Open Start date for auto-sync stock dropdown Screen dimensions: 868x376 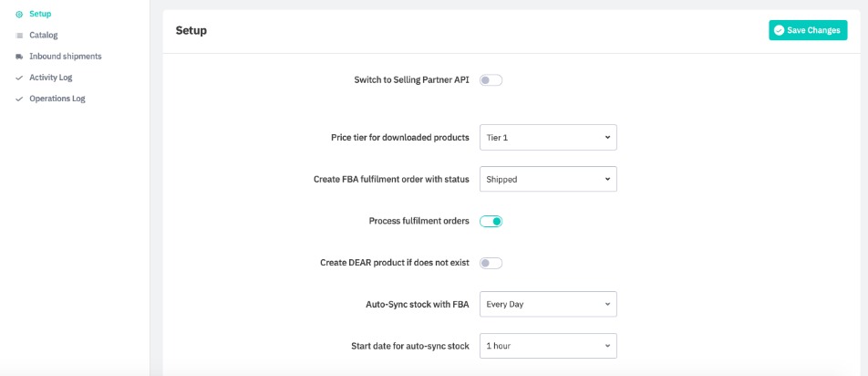(548, 346)
